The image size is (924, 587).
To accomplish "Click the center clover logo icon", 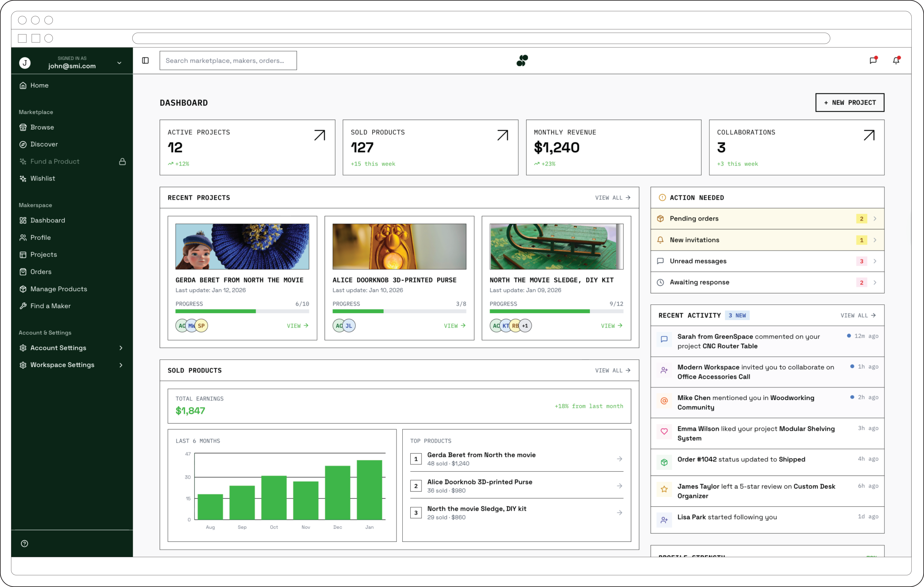I will [x=522, y=60].
